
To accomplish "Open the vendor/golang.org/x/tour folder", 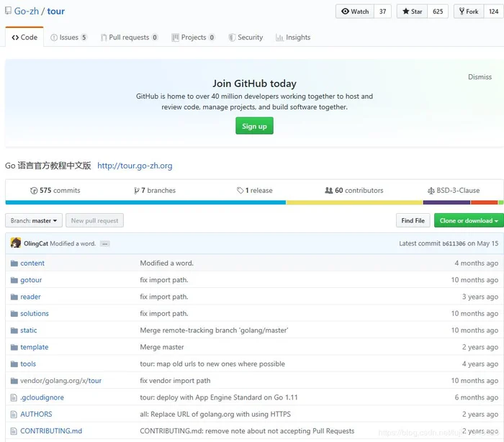I will point(60,381).
